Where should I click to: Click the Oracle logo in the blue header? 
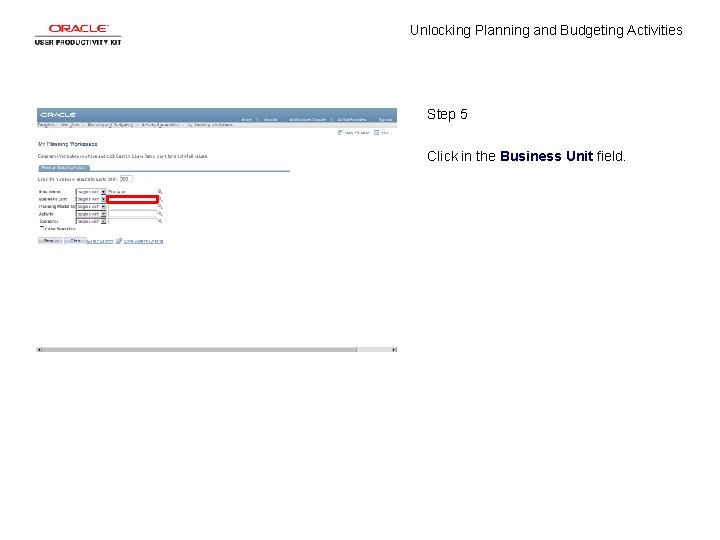pyautogui.click(x=58, y=115)
